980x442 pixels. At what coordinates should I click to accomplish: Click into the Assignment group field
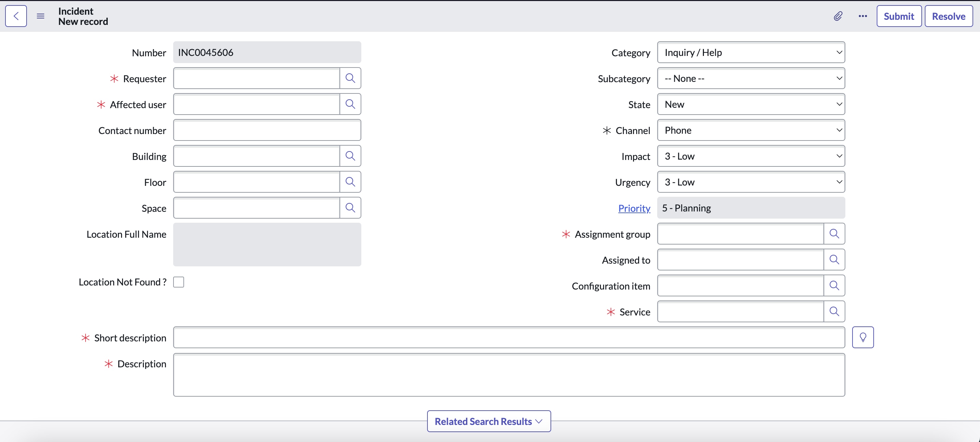click(740, 234)
